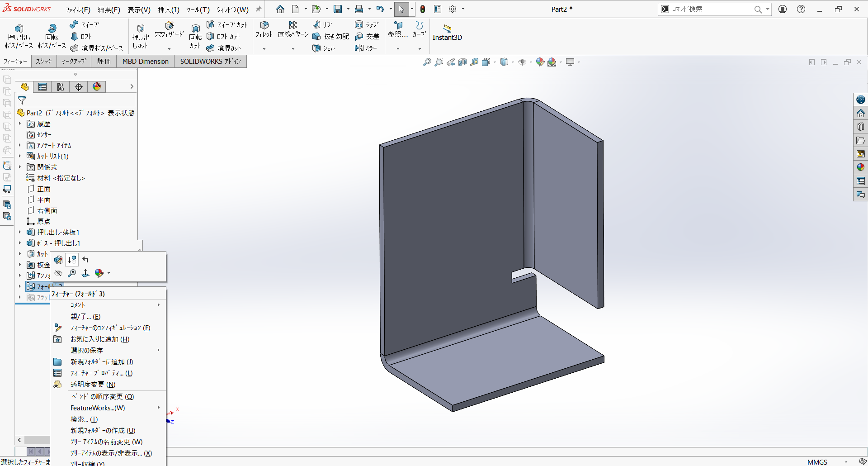Click the Previous View icon
Image resolution: width=868 pixels, height=466 pixels.
click(x=451, y=62)
